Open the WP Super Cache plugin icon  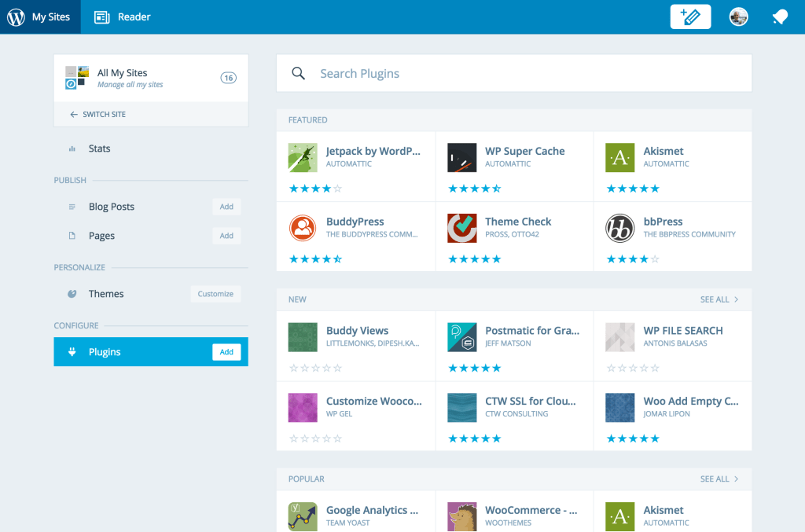click(462, 157)
